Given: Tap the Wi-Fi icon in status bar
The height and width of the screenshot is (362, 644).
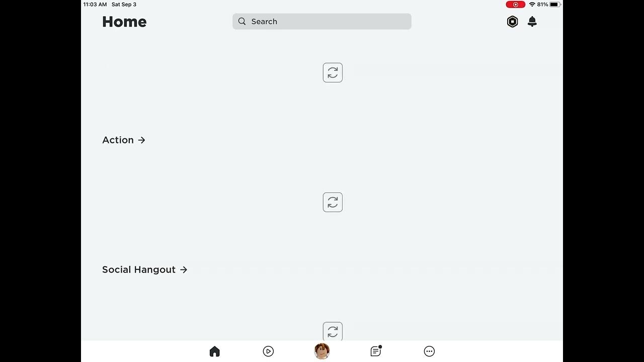Looking at the screenshot, I should pyautogui.click(x=532, y=5).
